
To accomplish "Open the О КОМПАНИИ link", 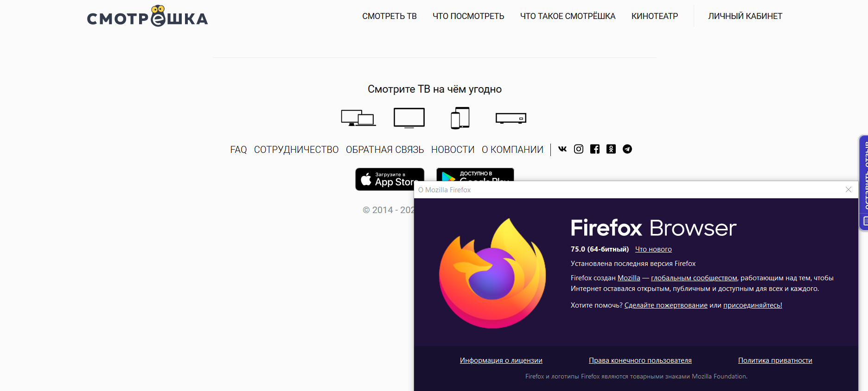I will click(512, 150).
